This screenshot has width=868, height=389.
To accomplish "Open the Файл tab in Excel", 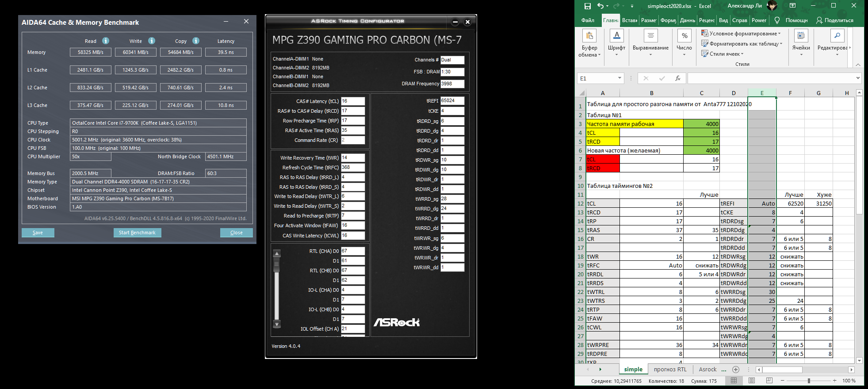I will tap(588, 20).
